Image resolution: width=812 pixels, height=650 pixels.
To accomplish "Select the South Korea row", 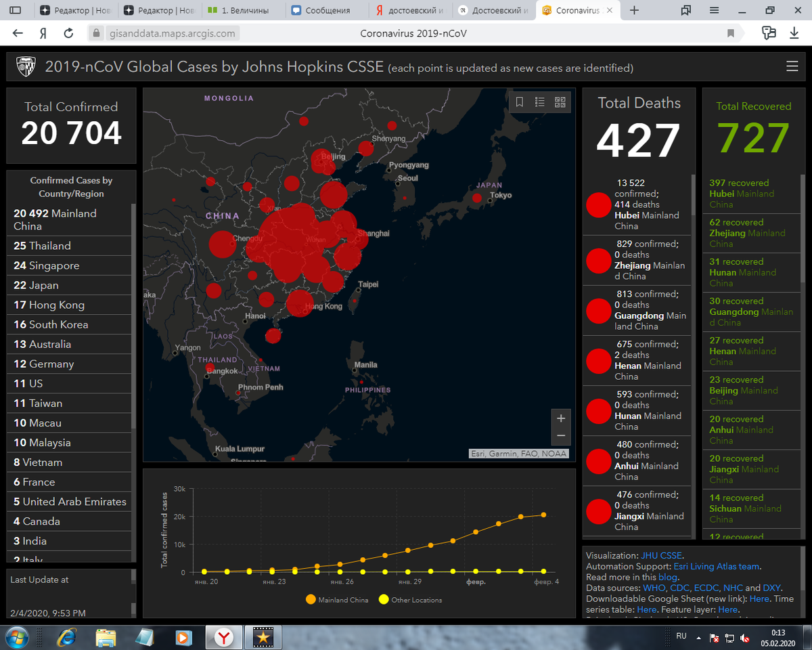I will [69, 324].
